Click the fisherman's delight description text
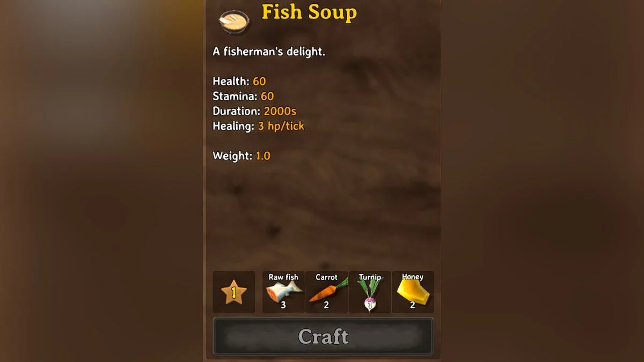This screenshot has width=644, height=362. tap(269, 52)
